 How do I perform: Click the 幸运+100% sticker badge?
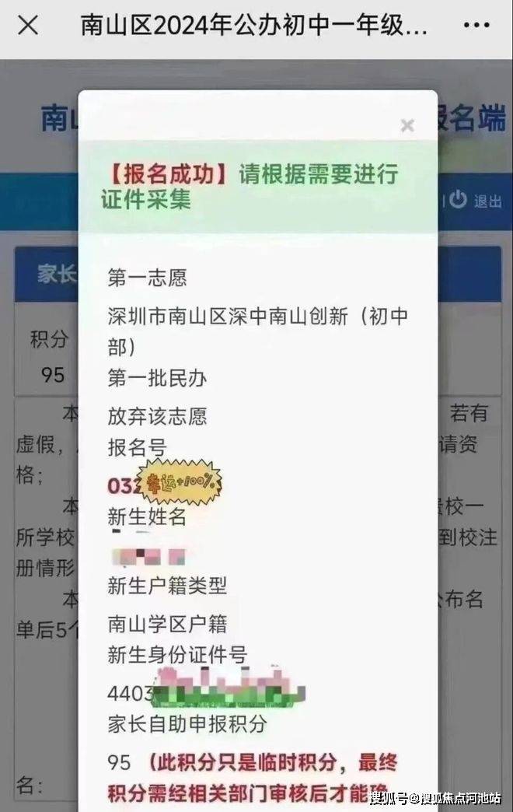pyautogui.click(x=180, y=482)
